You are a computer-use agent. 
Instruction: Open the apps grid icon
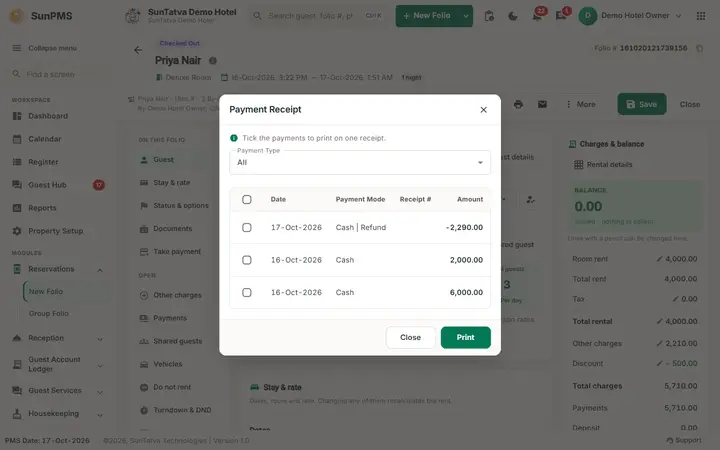pos(701,16)
